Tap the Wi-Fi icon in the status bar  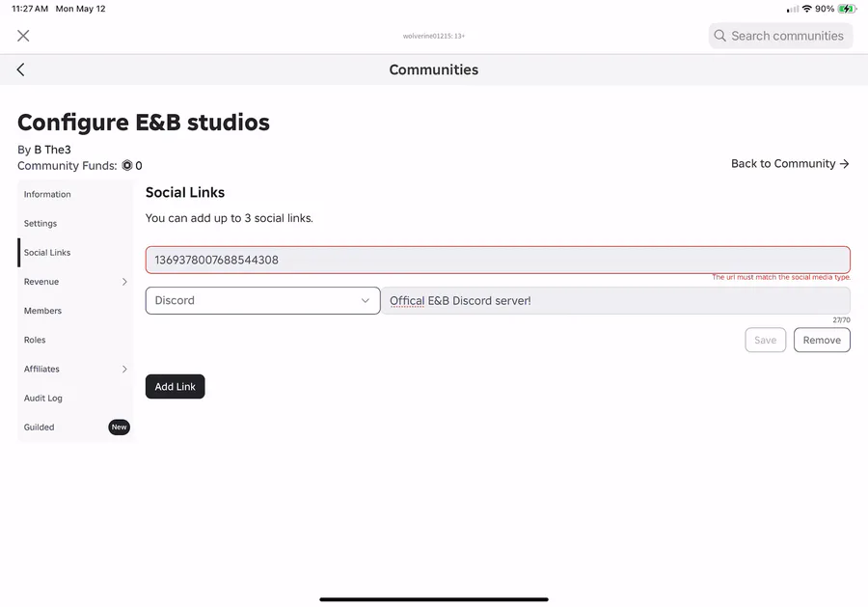pyautogui.click(x=806, y=9)
